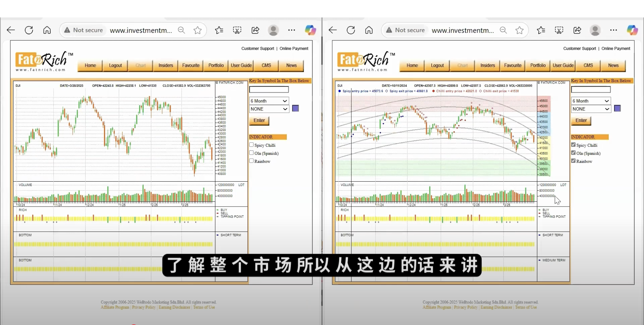The width and height of the screenshot is (644, 325).
Task: Uncheck Rainbow indicator on right chart
Action: (573, 161)
